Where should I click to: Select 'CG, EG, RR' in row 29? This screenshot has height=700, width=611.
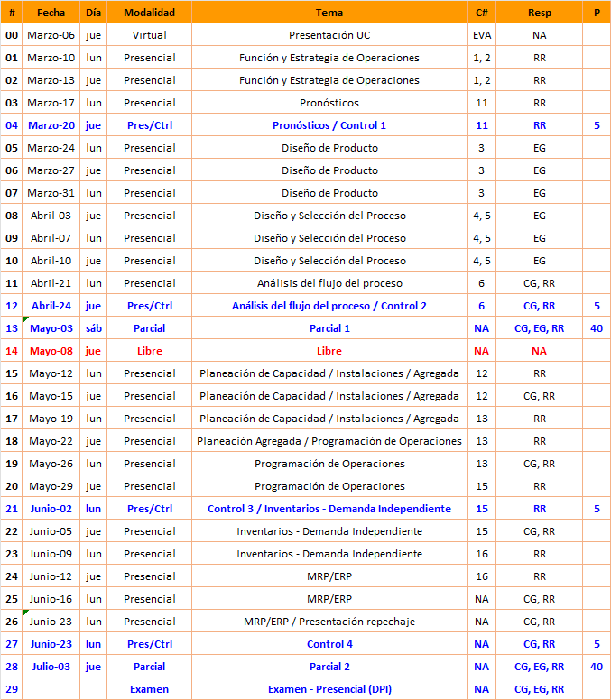pos(539,689)
